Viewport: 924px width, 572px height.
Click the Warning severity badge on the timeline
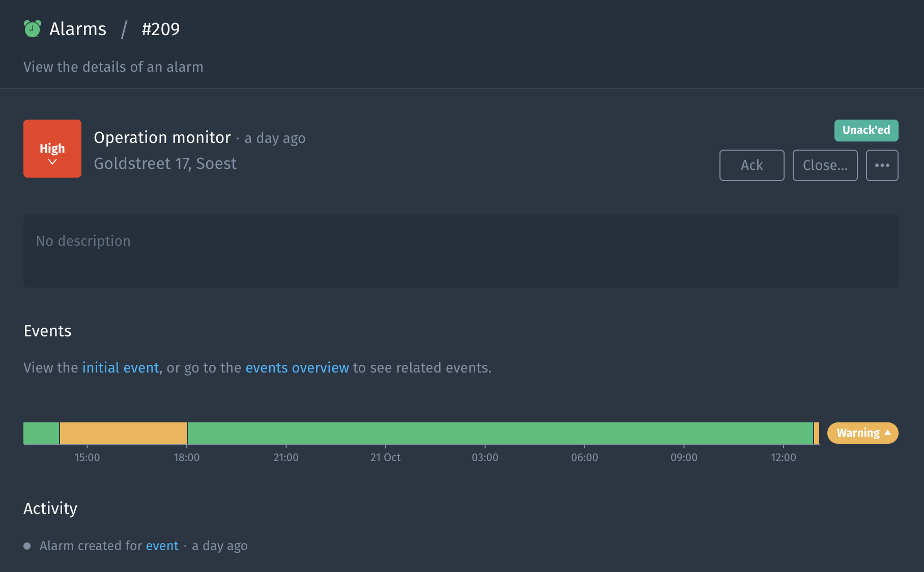coord(862,433)
